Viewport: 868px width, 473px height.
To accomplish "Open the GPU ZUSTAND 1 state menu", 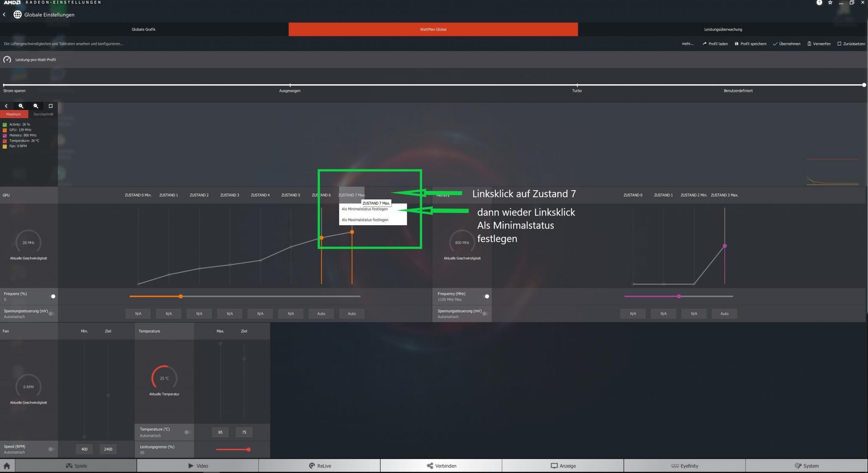I will coord(168,195).
